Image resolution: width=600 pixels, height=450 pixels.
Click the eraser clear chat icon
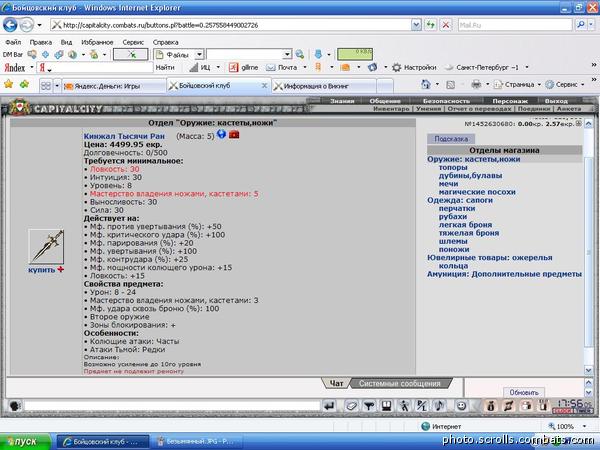(x=351, y=406)
